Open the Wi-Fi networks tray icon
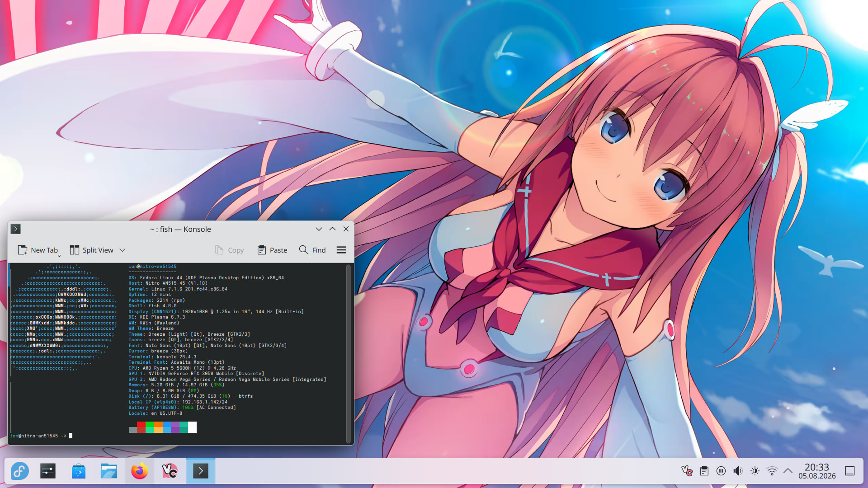 point(772,471)
